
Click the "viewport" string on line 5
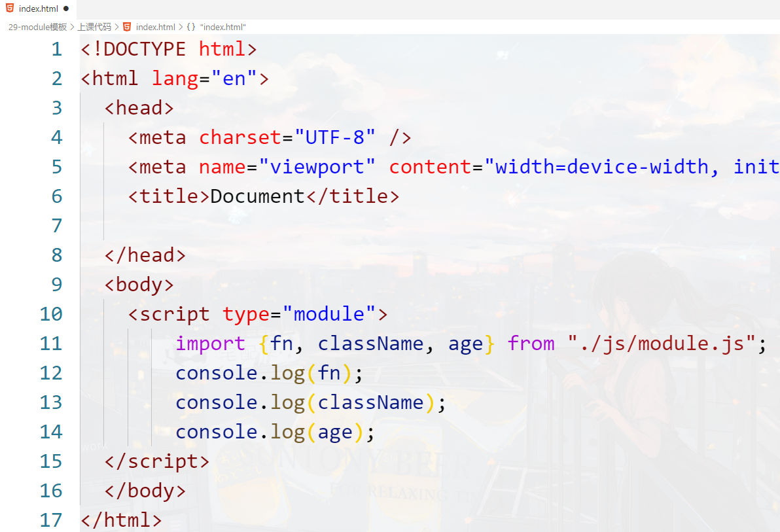click(x=317, y=167)
